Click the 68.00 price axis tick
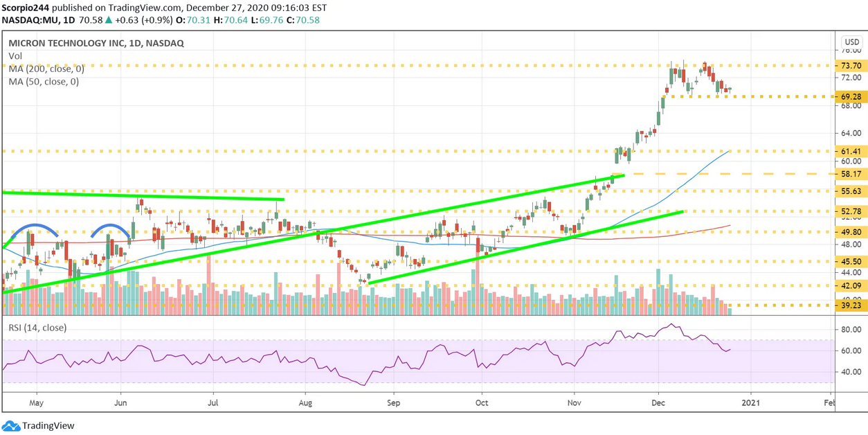Viewport: 868px width, 435px height. (x=851, y=106)
